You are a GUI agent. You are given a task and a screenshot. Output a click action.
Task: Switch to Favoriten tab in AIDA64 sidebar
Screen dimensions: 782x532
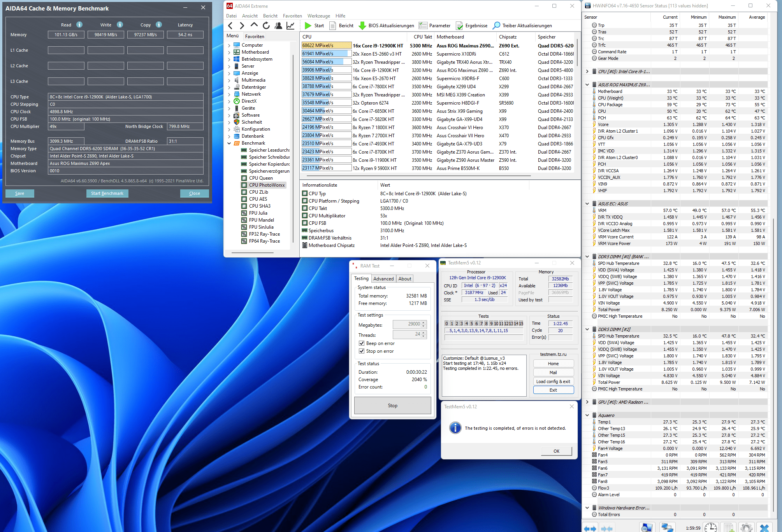255,37
